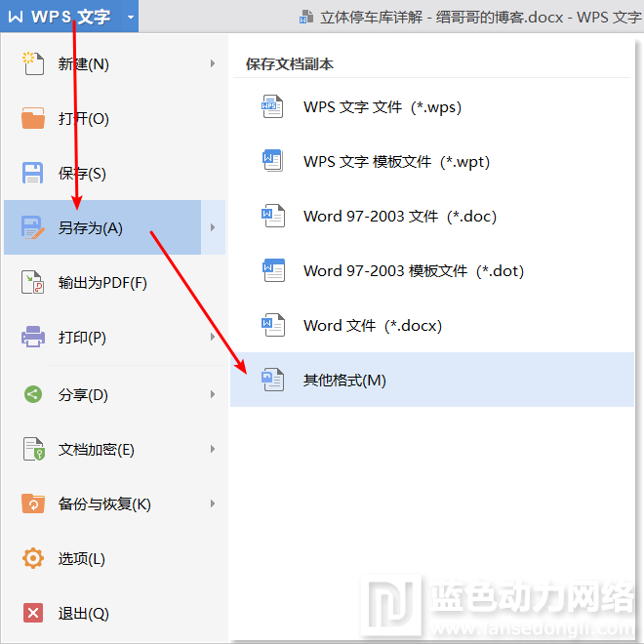The height and width of the screenshot is (644, 644).
Task: Click the Open folder icon (打开)
Action: 33,119
